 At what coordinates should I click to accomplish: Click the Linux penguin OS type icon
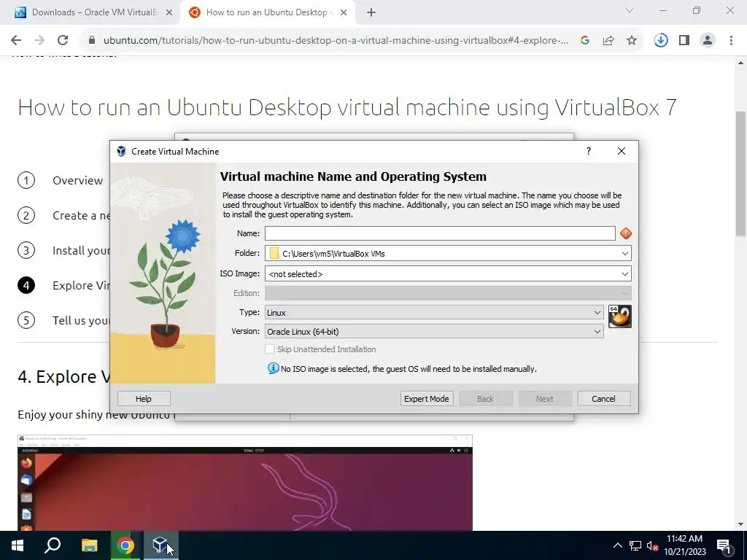pyautogui.click(x=620, y=316)
